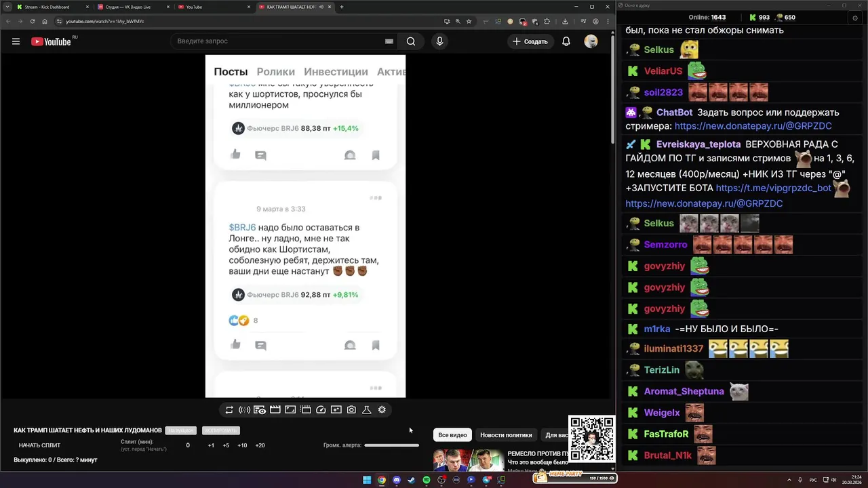Click the flask icon in extension toolbar
Viewport: 868px width, 488px height.
[x=366, y=410]
